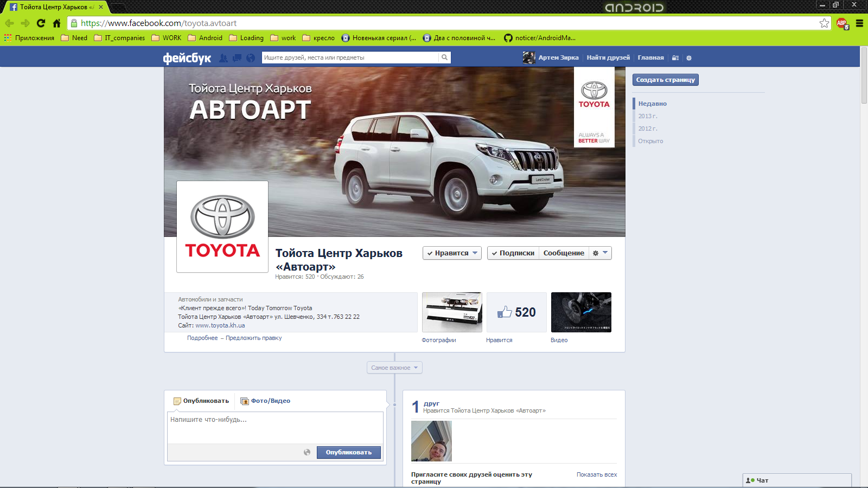Bookmark page with star icon
The height and width of the screenshot is (488, 868).
824,23
